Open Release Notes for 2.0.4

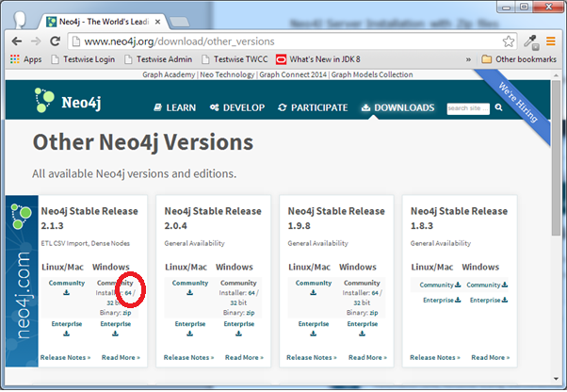[188, 357]
